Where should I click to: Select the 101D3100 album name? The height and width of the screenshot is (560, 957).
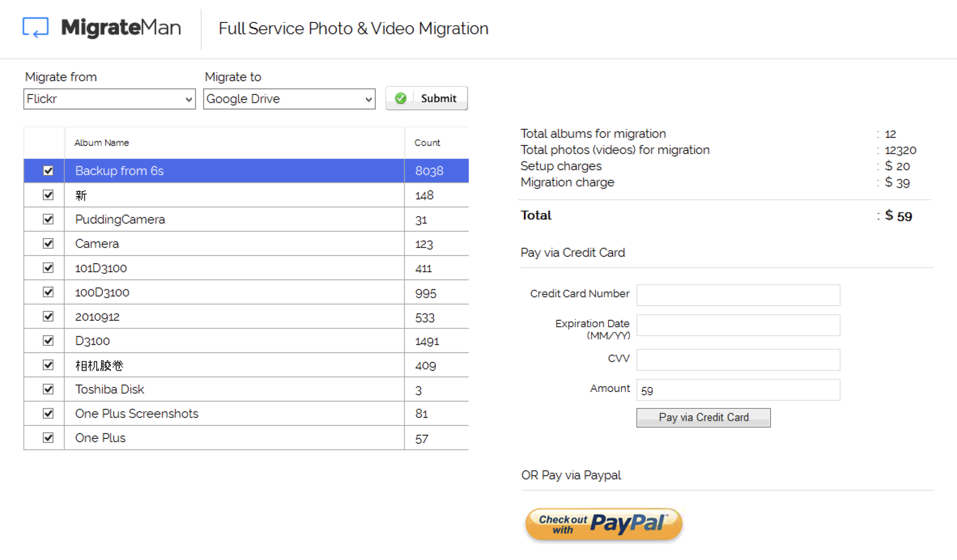click(x=101, y=268)
